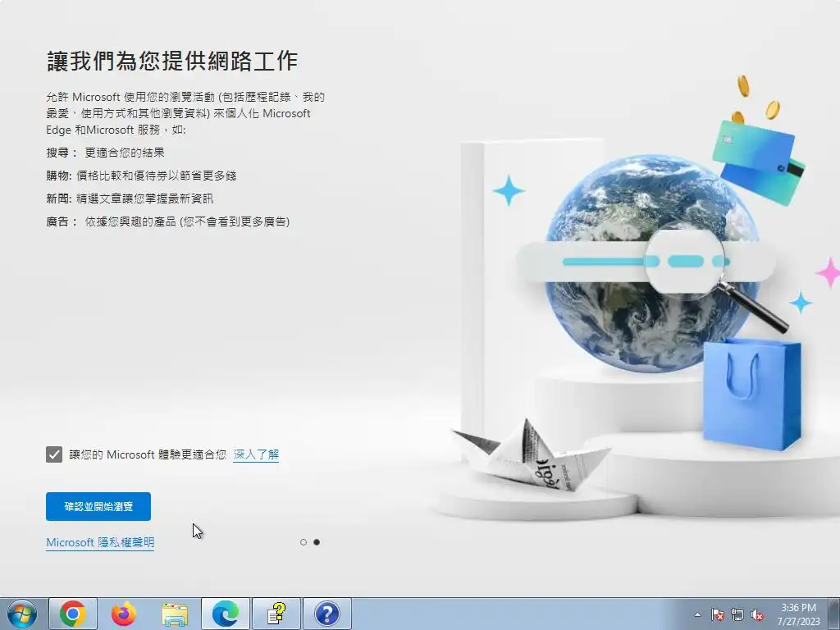Click the 廣告 interest-based products line

[167, 221]
